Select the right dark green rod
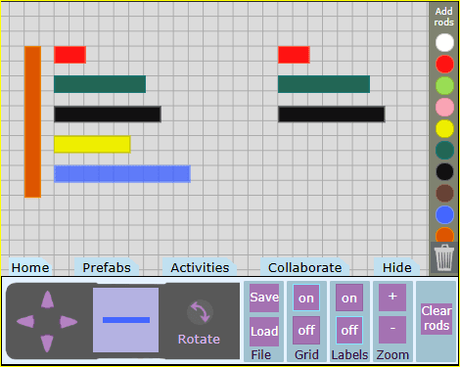 324,84
